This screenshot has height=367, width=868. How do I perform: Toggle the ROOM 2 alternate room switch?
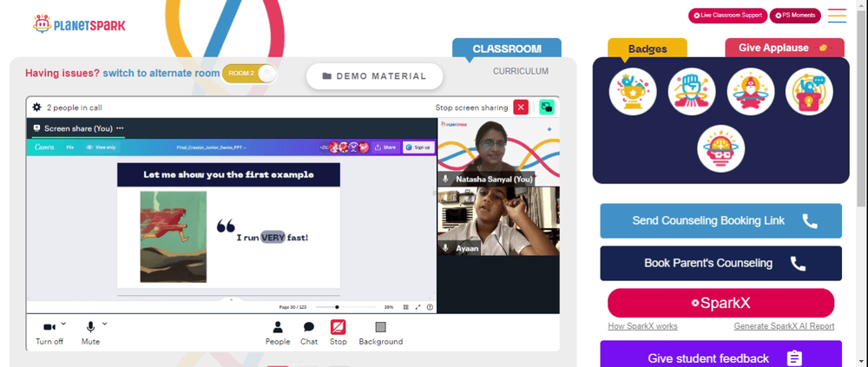pyautogui.click(x=248, y=74)
